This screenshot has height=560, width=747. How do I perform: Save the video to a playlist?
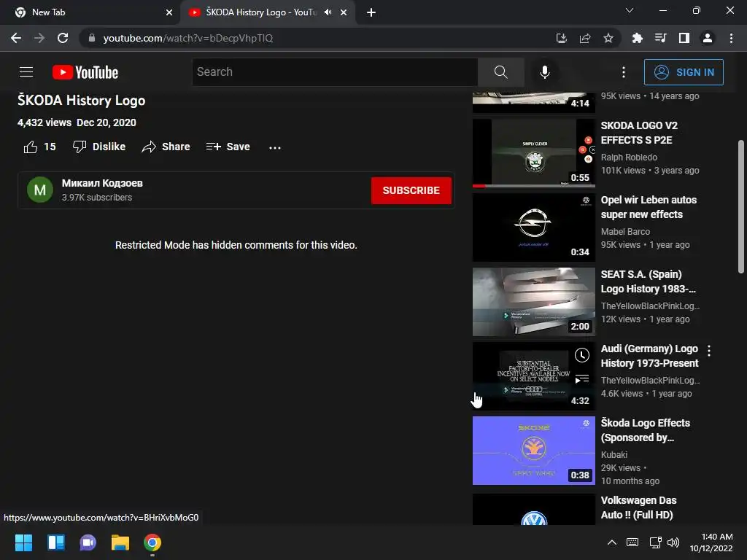coord(228,147)
